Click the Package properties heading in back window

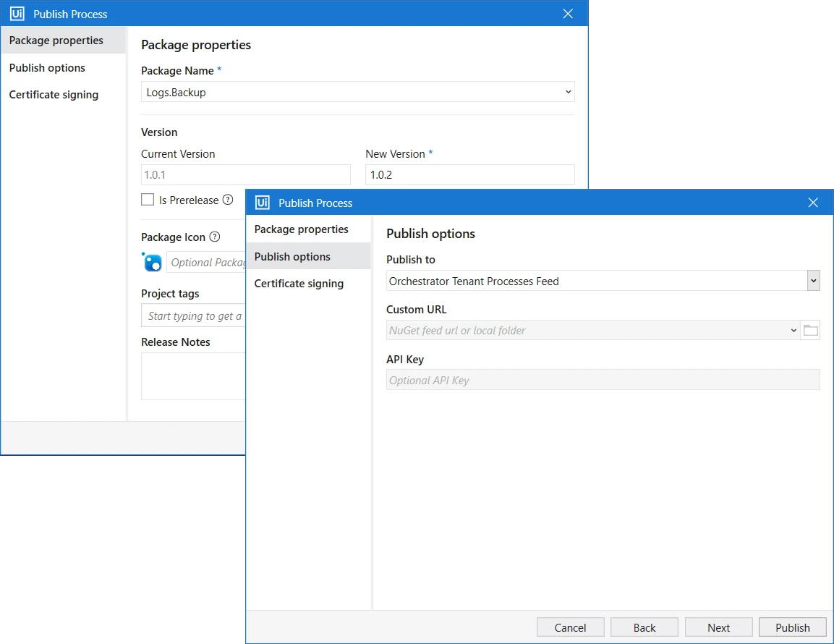196,45
